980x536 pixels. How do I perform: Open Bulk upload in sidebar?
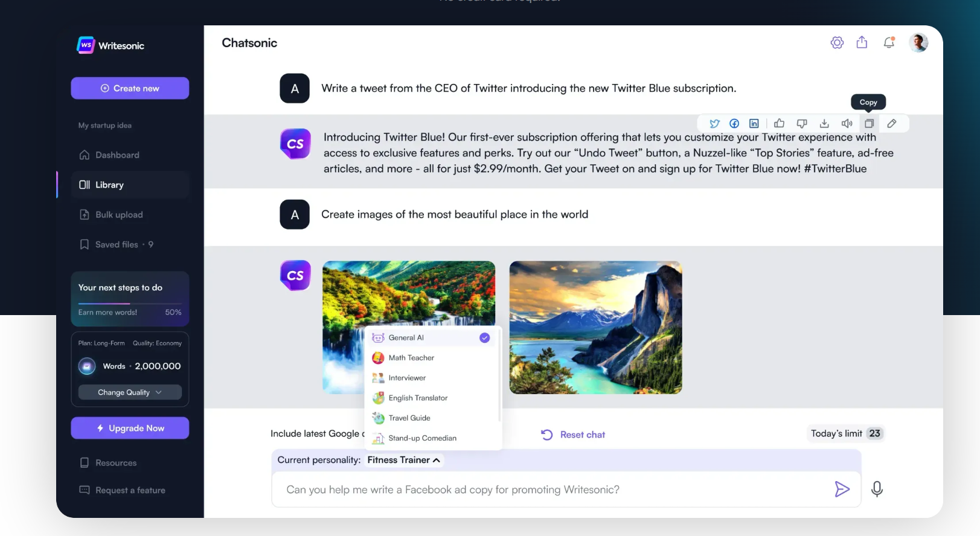(x=130, y=215)
